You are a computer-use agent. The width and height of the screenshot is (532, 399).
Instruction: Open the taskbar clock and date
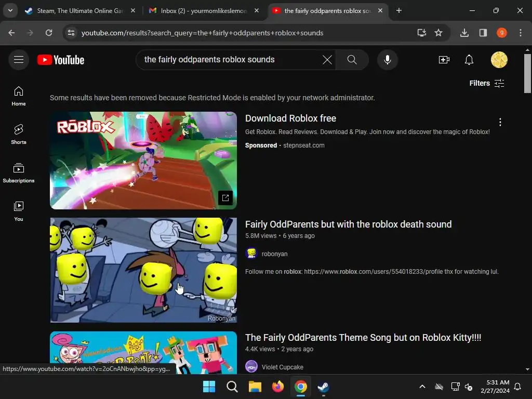[x=495, y=387]
